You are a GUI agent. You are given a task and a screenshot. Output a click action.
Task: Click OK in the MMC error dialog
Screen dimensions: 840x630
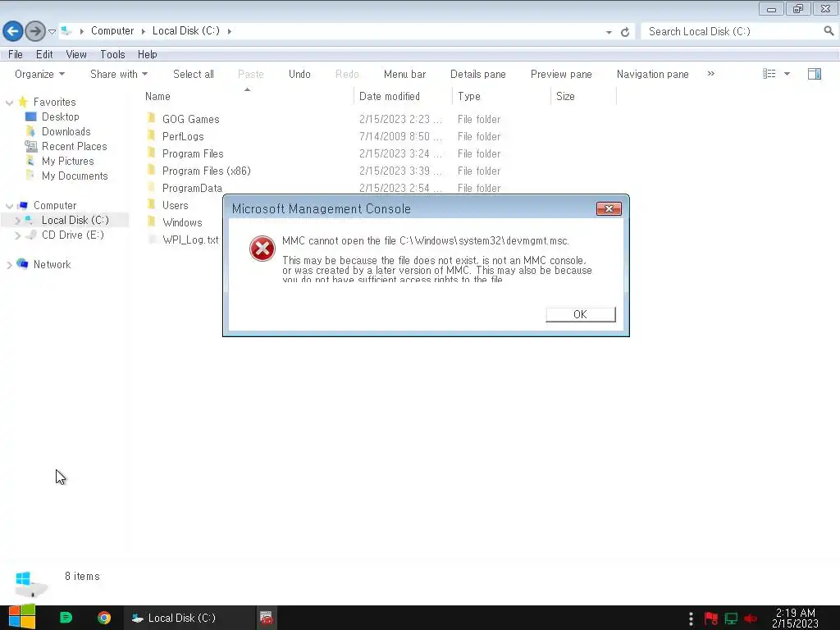[581, 314]
